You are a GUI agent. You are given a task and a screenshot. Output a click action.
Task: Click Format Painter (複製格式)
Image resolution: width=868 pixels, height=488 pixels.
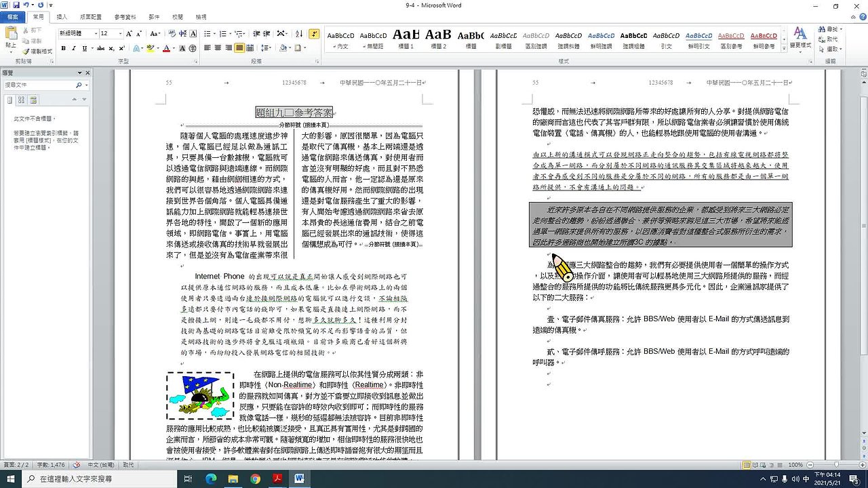(37, 52)
